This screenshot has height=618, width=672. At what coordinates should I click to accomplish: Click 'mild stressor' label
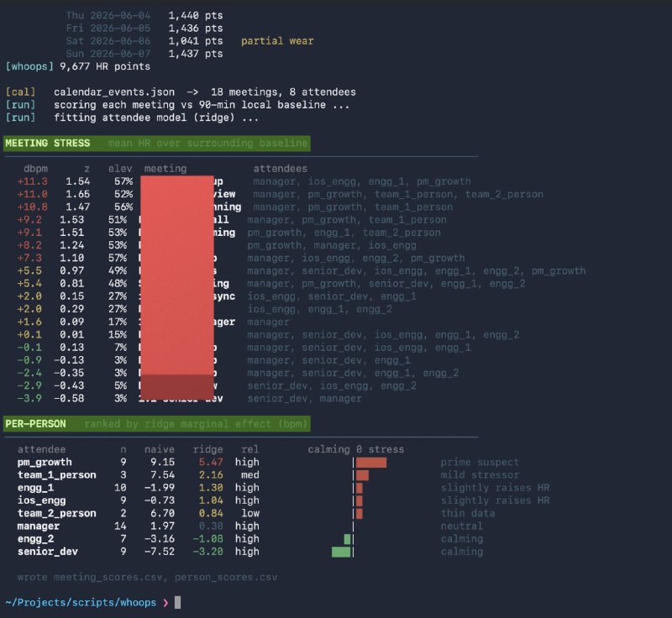point(480,475)
